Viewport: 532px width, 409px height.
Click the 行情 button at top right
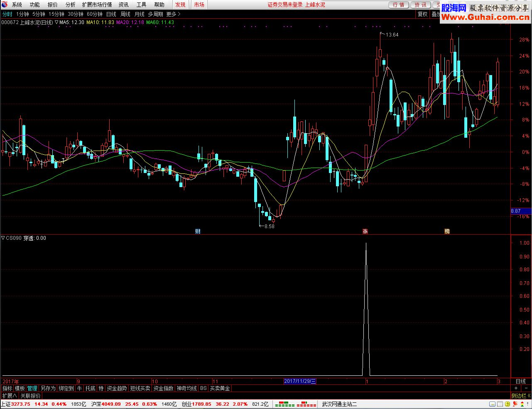tap(398, 5)
